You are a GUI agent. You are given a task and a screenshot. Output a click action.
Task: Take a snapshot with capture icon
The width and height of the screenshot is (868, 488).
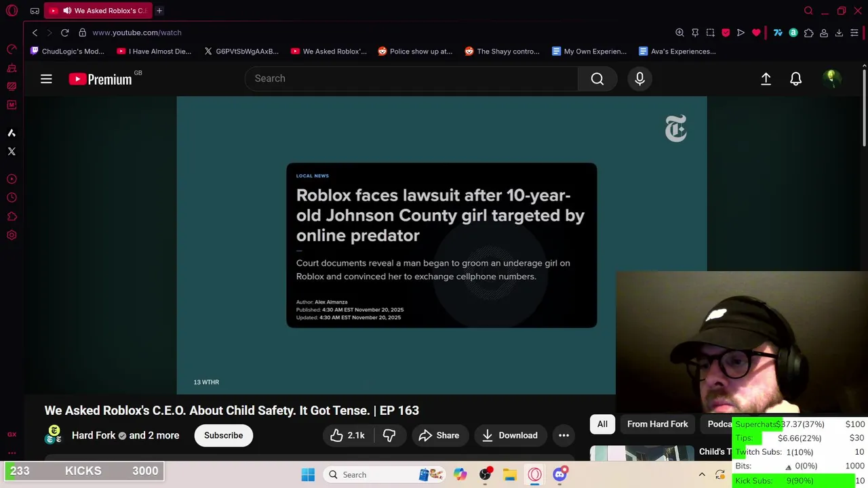coord(710,33)
